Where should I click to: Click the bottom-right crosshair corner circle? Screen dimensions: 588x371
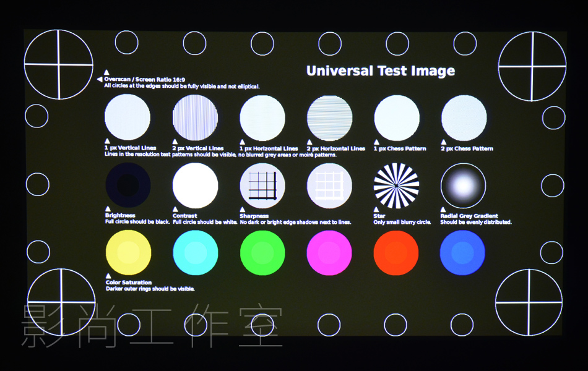529,302
